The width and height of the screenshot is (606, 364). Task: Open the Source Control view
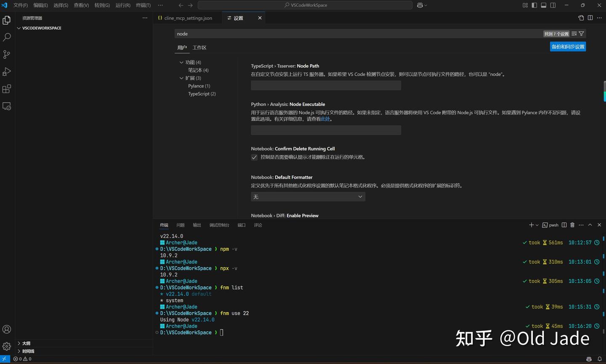[x=6, y=54]
